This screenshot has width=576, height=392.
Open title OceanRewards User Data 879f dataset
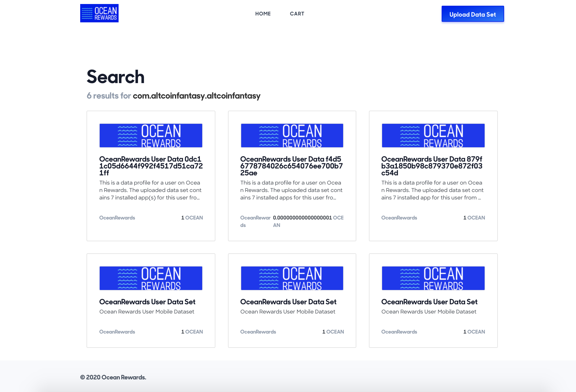pos(432,166)
